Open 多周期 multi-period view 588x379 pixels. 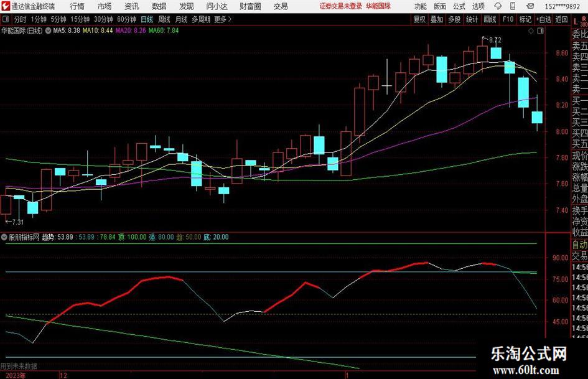tap(201, 19)
